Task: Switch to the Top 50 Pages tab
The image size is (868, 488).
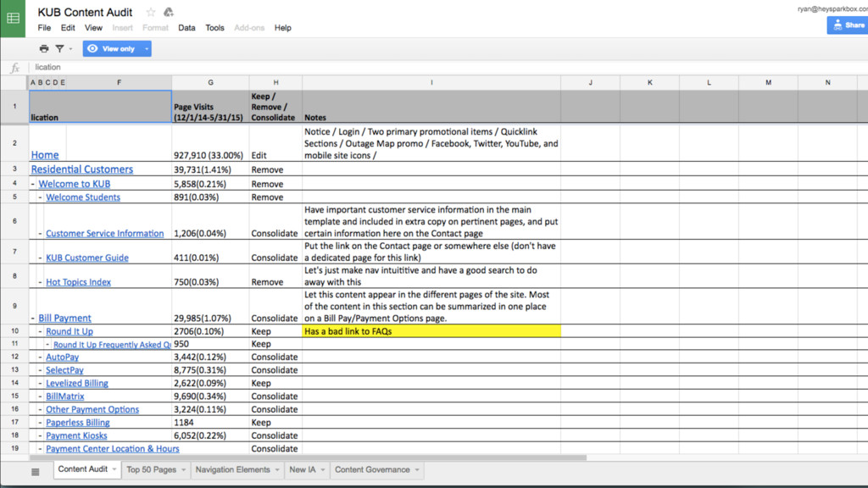Action: coord(151,469)
